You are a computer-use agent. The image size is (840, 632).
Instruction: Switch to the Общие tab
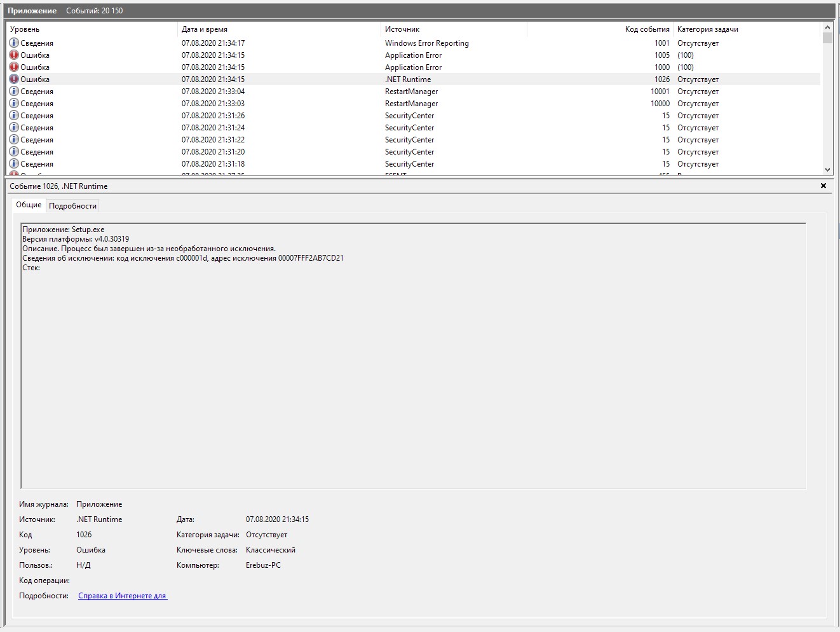[29, 205]
